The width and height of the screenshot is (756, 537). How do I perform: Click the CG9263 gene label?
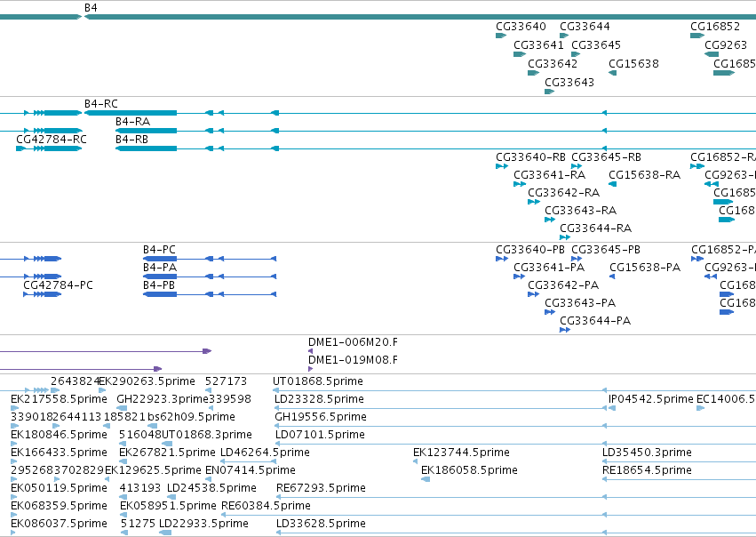tap(726, 44)
